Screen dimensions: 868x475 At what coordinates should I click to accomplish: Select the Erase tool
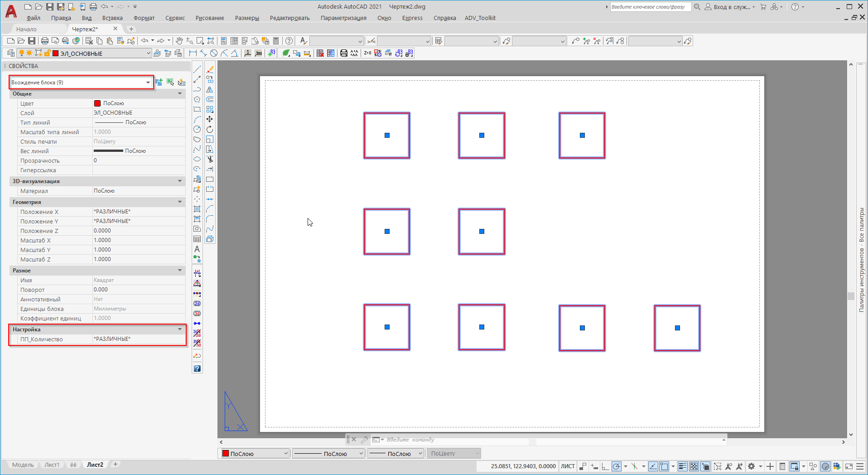[210, 69]
